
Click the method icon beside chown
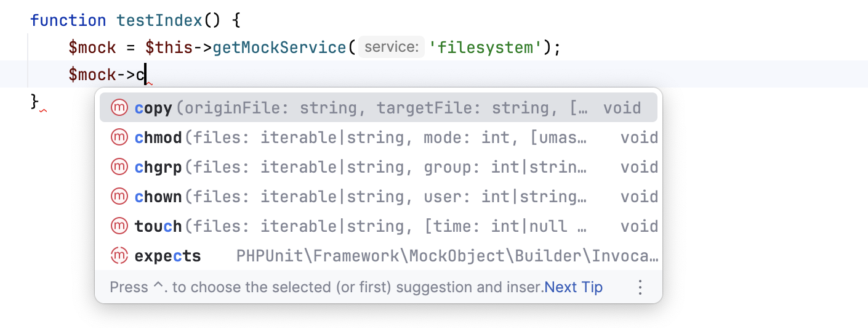(119, 197)
